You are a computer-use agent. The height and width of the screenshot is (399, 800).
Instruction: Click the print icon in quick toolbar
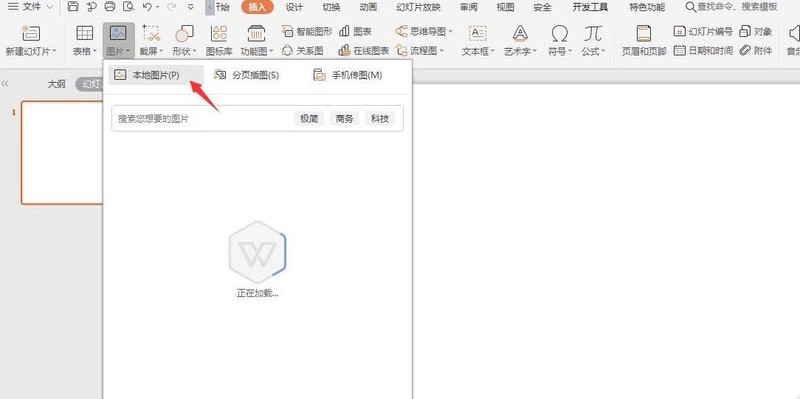[x=110, y=7]
